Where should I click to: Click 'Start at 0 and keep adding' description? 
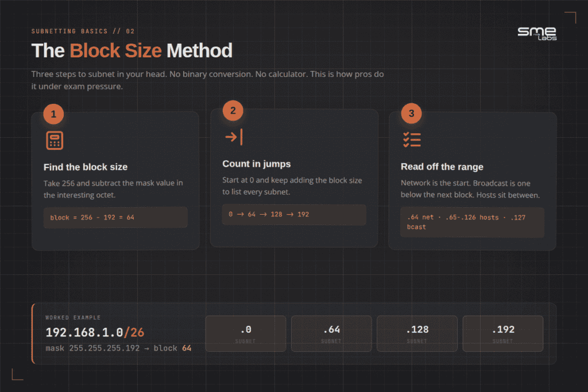click(x=292, y=186)
